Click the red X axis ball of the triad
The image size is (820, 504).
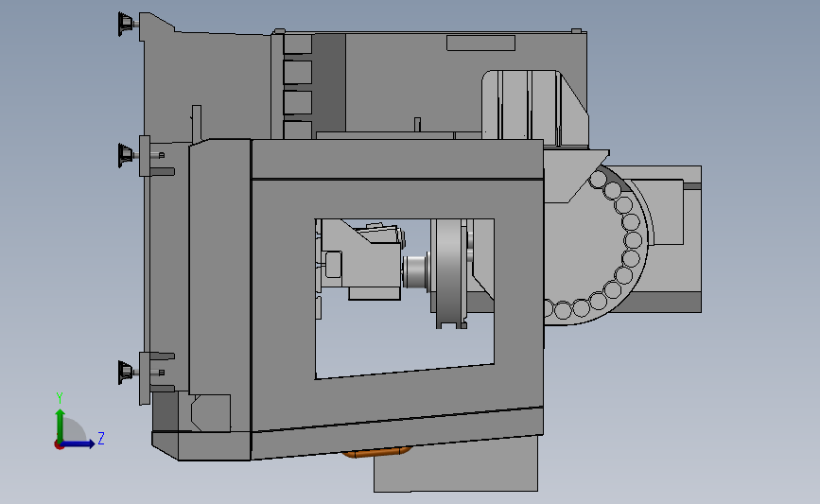point(59,445)
